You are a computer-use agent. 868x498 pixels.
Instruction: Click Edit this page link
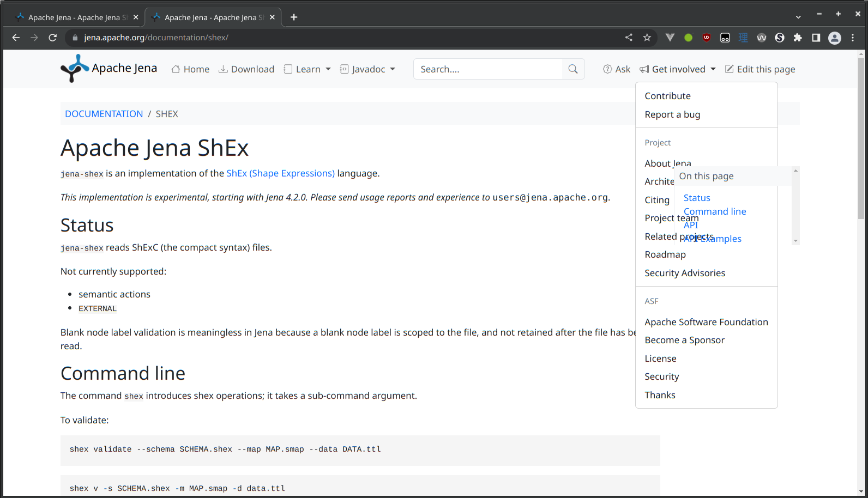tap(760, 69)
